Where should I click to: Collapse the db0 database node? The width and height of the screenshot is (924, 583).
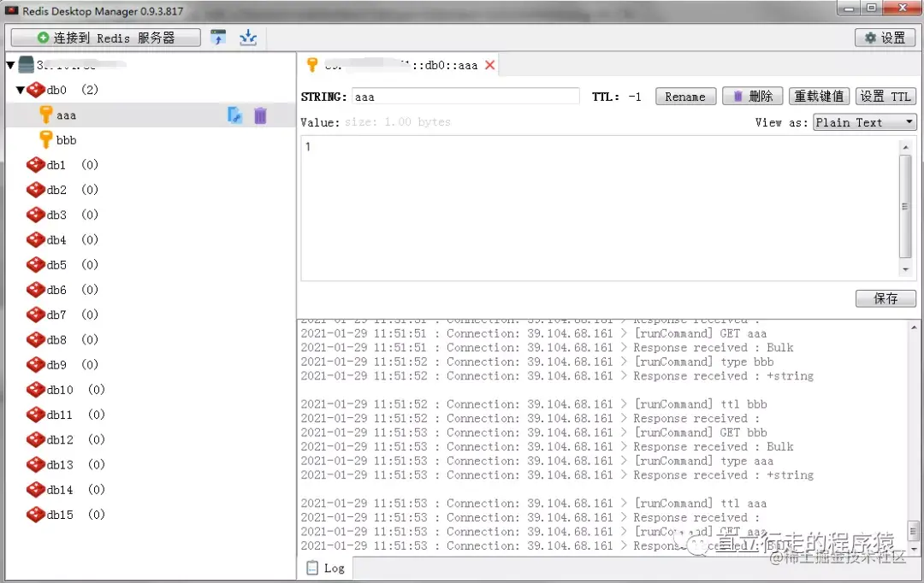20,90
